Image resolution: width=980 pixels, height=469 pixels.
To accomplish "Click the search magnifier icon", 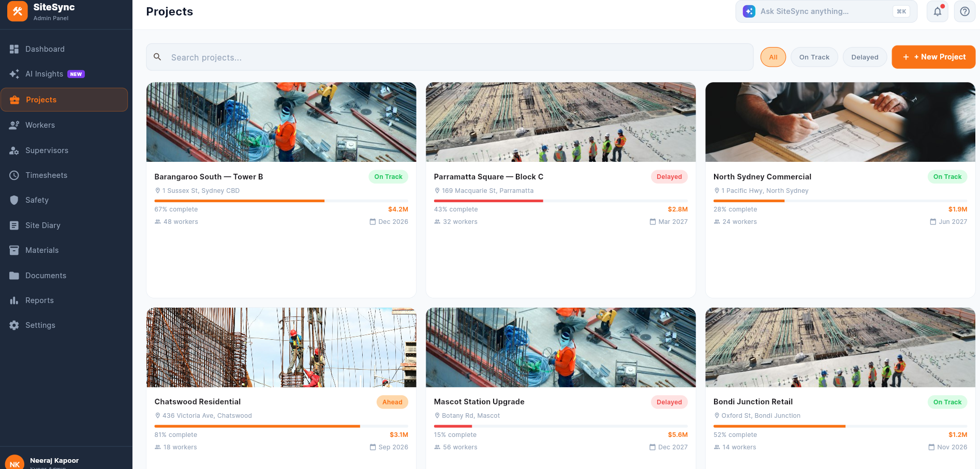I will 158,57.
